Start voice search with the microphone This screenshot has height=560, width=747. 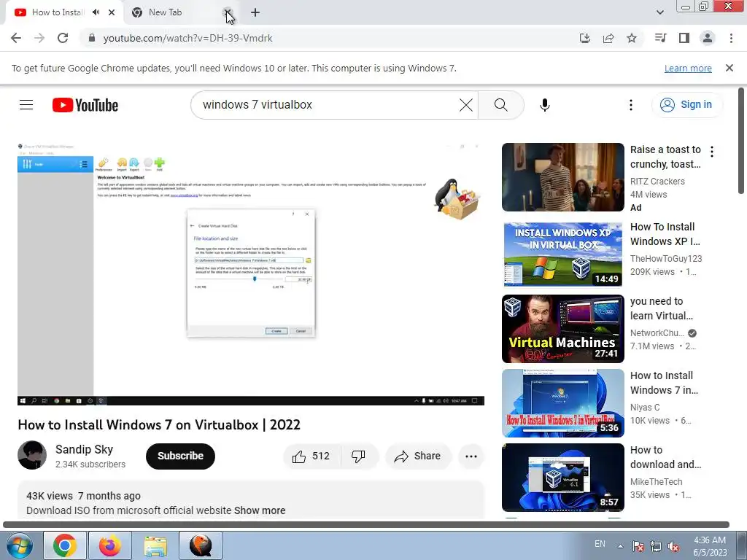pyautogui.click(x=544, y=105)
